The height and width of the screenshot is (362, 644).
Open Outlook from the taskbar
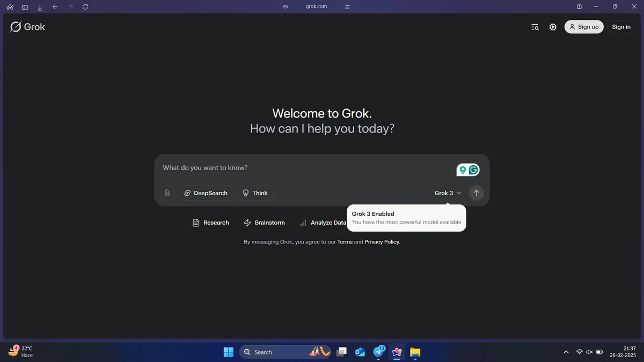pos(360,352)
